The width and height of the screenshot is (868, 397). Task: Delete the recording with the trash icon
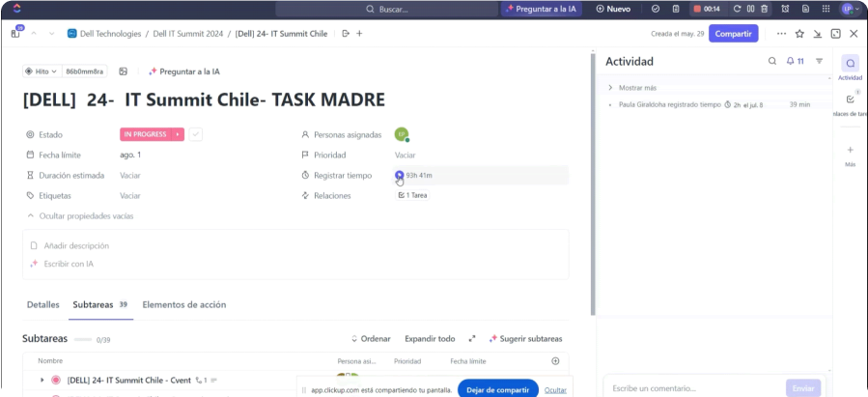pyautogui.click(x=765, y=9)
